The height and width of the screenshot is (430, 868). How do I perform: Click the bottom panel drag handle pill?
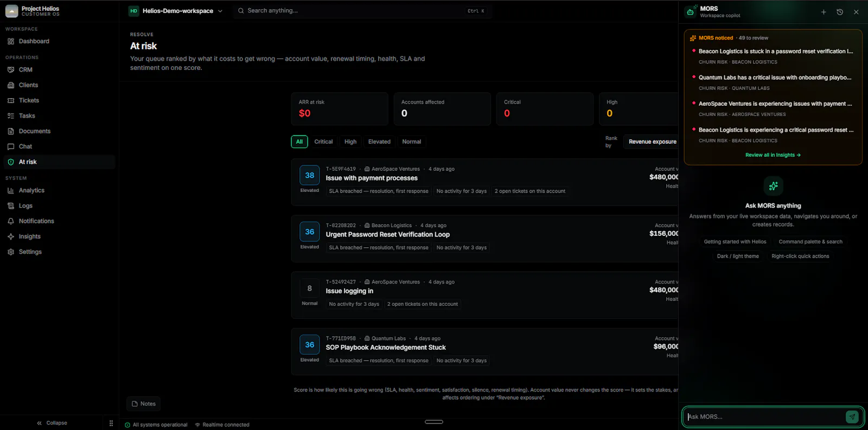434,422
